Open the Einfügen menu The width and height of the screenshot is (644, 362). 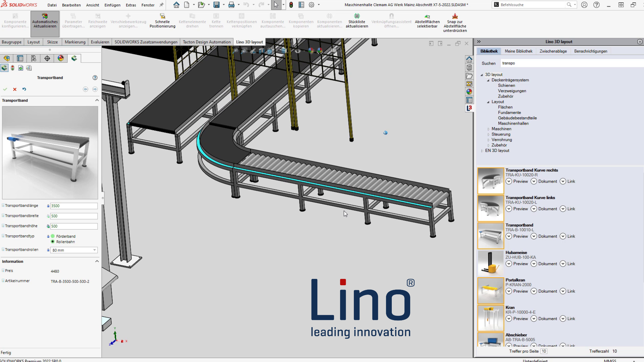112,5
